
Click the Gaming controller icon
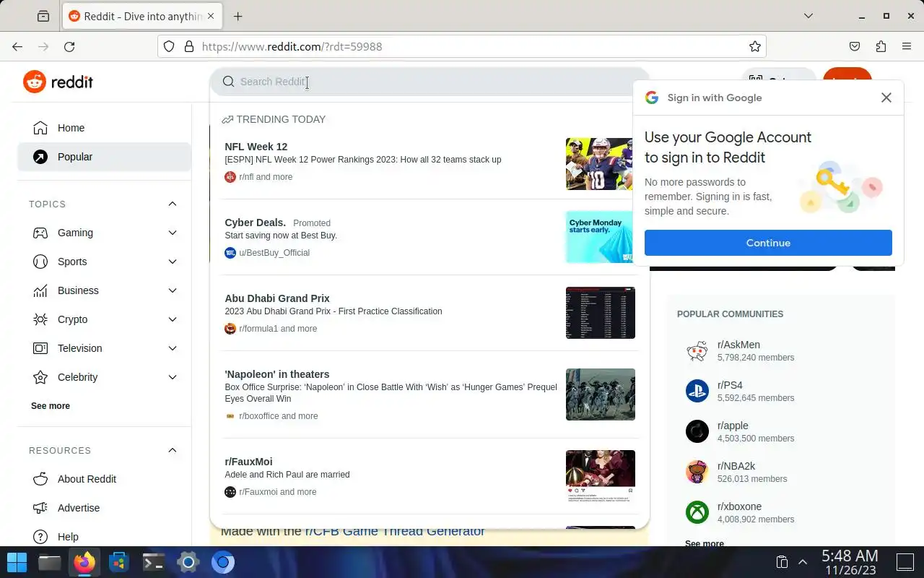pos(40,233)
